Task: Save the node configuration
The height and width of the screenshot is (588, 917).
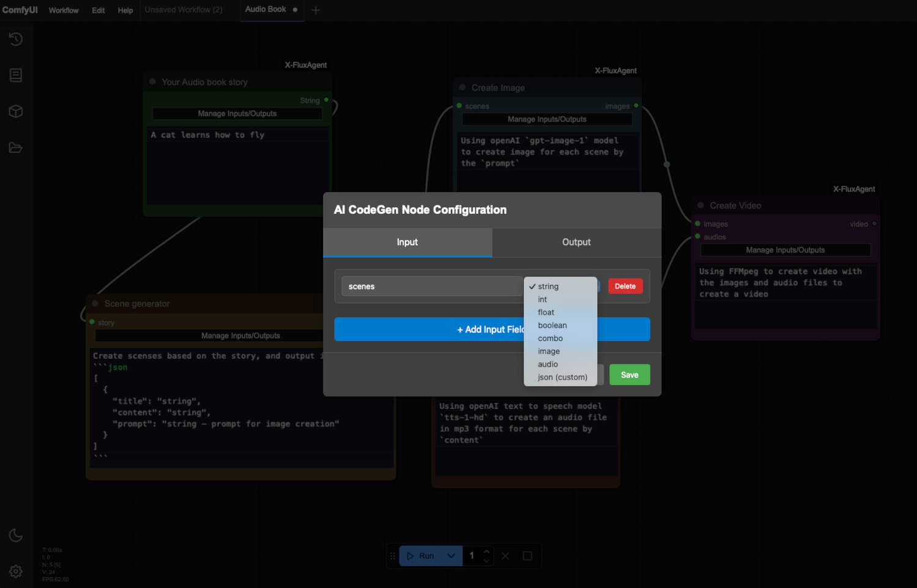Action: pos(629,375)
